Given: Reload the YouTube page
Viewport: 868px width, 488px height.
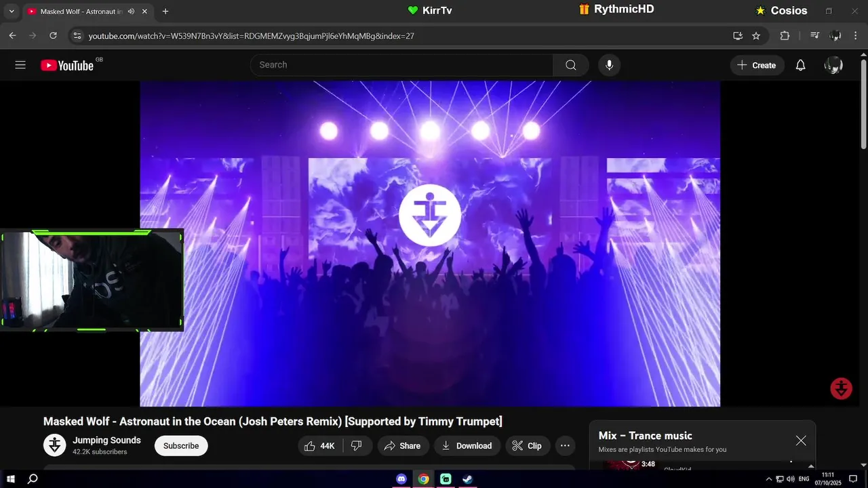Looking at the screenshot, I should point(53,36).
